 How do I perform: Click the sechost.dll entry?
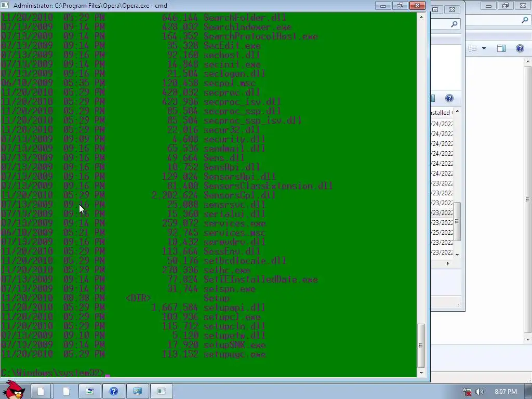click(x=232, y=55)
